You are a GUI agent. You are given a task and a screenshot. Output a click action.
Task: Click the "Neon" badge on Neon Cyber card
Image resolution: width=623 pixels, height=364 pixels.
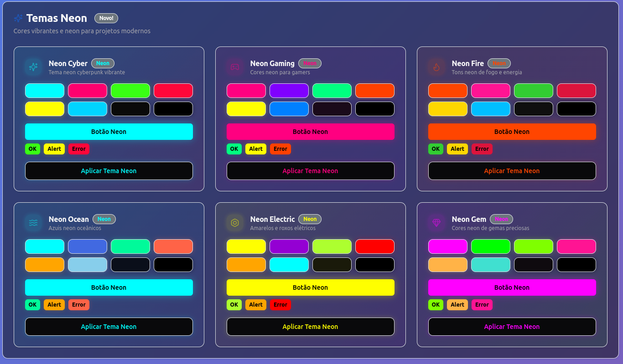tap(103, 63)
